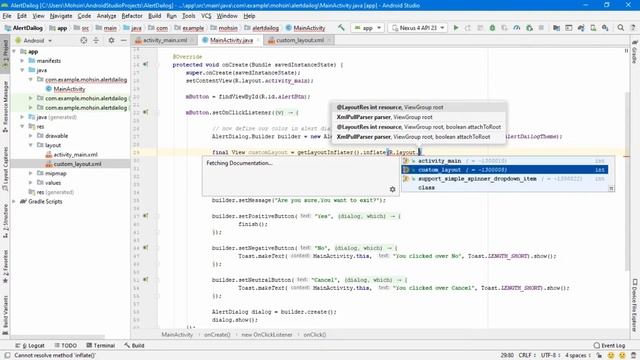Image resolution: width=640 pixels, height=360 pixels.
Task: Open Android project view dropdown
Action: pyautogui.click(x=34, y=40)
